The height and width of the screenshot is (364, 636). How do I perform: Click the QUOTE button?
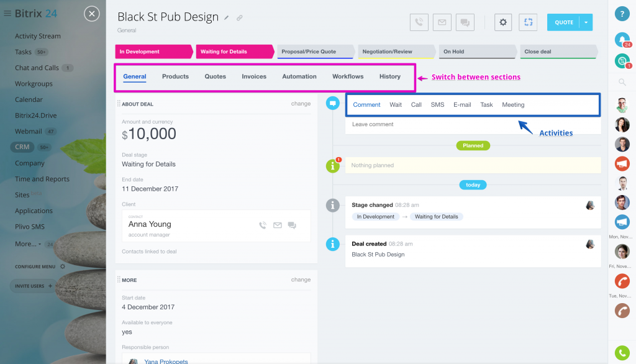563,22
